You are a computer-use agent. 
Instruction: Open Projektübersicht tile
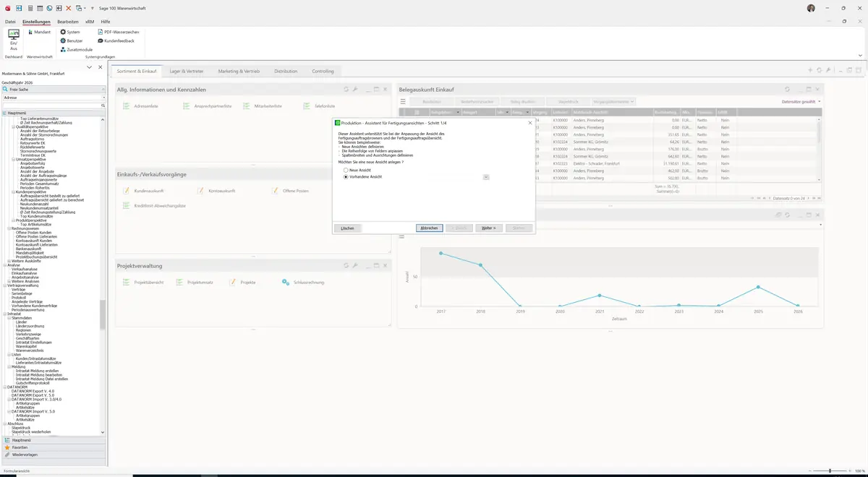tap(143, 282)
